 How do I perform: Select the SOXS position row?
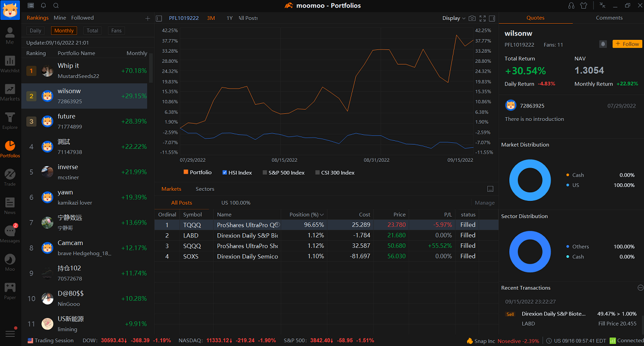pyautogui.click(x=326, y=256)
